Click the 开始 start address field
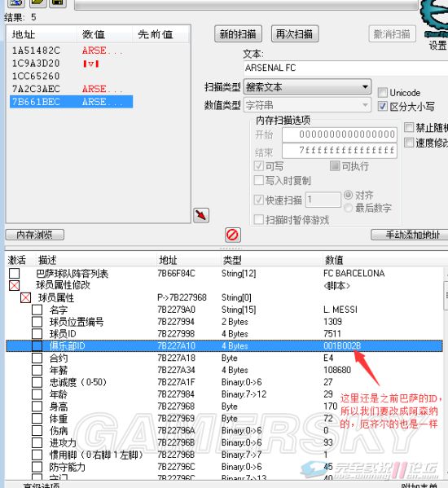The width and height of the screenshot is (448, 488). (340, 134)
